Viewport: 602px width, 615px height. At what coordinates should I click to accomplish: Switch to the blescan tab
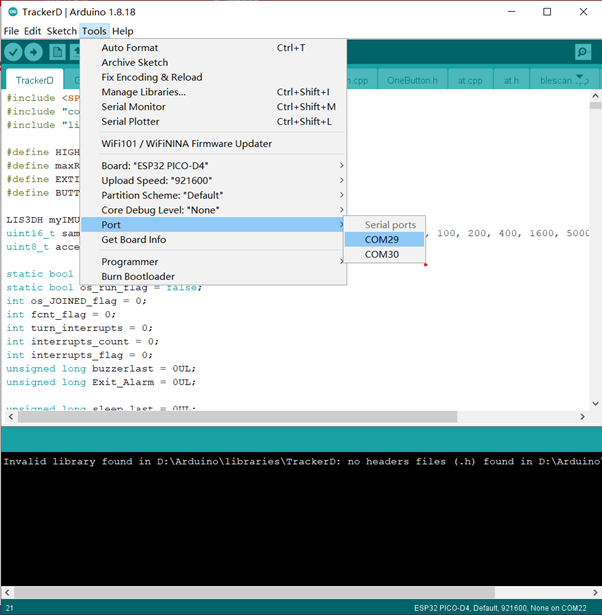[564, 80]
